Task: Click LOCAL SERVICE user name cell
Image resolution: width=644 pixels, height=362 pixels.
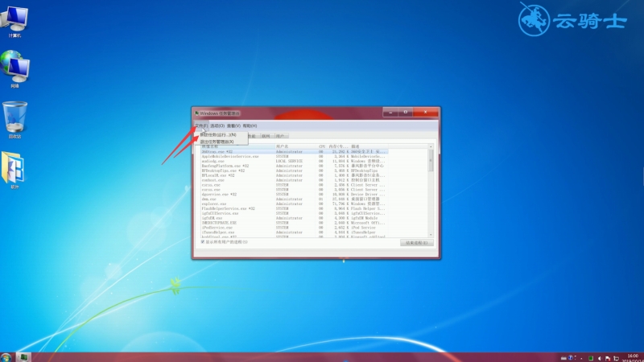Action: click(x=289, y=161)
